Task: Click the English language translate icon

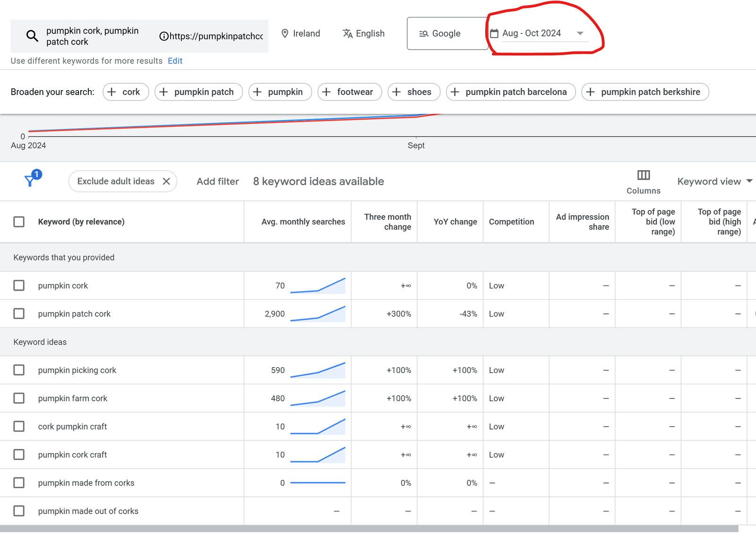Action: coord(348,34)
